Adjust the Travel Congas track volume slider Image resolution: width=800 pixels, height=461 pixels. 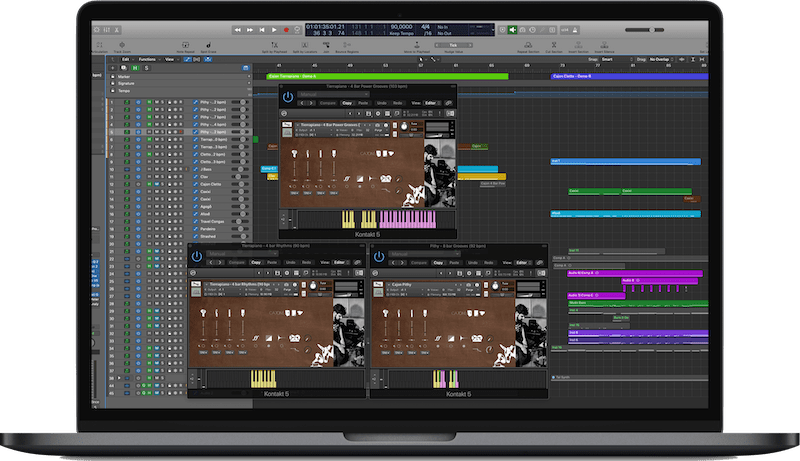point(239,221)
